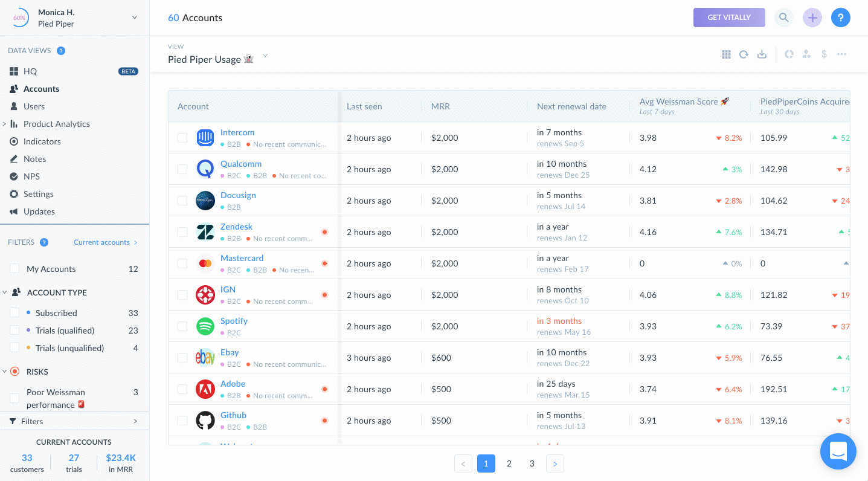Switch to grid layout view icon

point(726,54)
